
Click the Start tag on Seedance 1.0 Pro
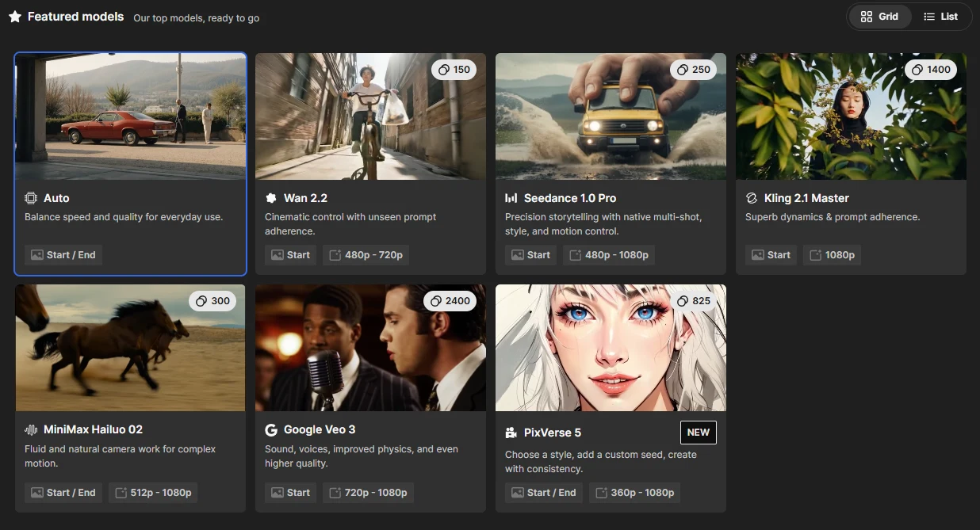point(530,255)
